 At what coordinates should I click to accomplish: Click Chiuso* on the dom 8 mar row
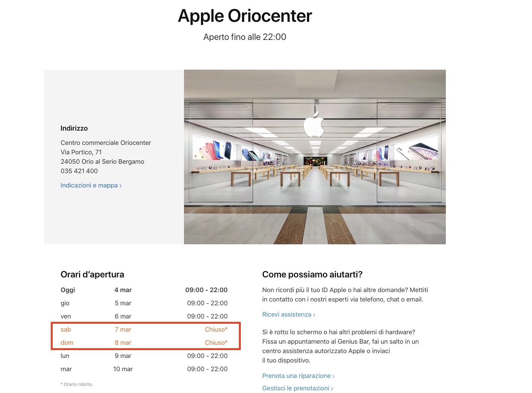point(216,343)
